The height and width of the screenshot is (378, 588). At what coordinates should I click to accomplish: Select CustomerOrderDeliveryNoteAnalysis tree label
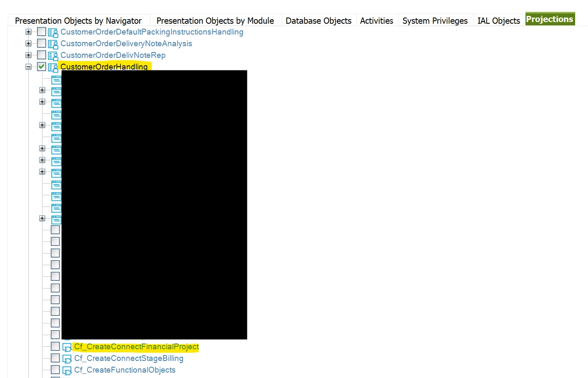click(126, 44)
